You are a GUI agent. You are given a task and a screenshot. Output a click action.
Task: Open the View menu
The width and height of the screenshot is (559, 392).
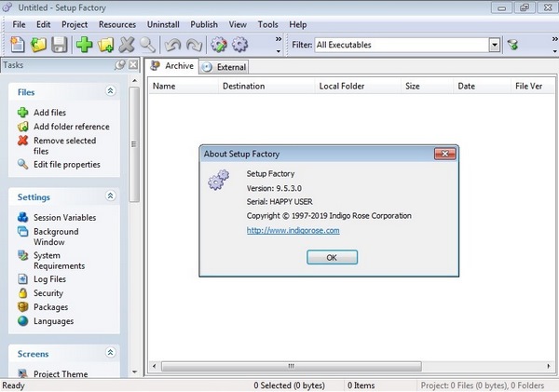[x=238, y=24]
